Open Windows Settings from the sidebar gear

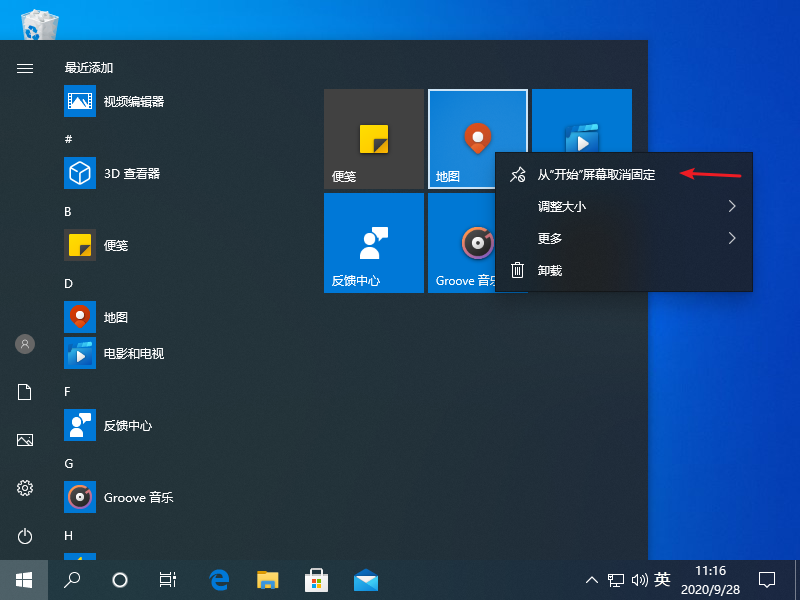24,488
